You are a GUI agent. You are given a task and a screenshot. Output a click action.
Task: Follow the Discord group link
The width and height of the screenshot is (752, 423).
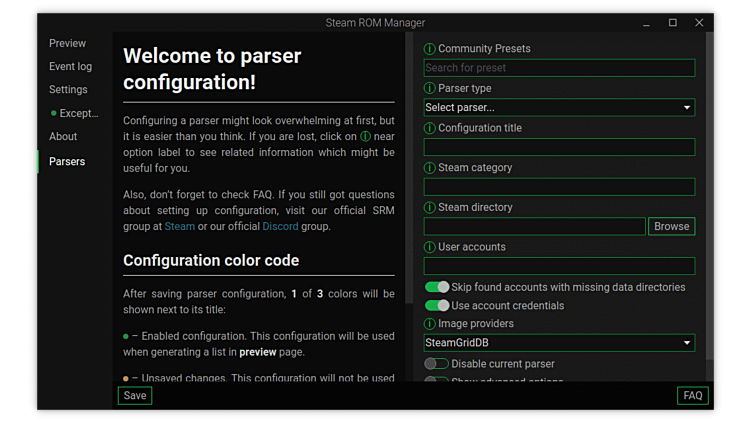[280, 226]
